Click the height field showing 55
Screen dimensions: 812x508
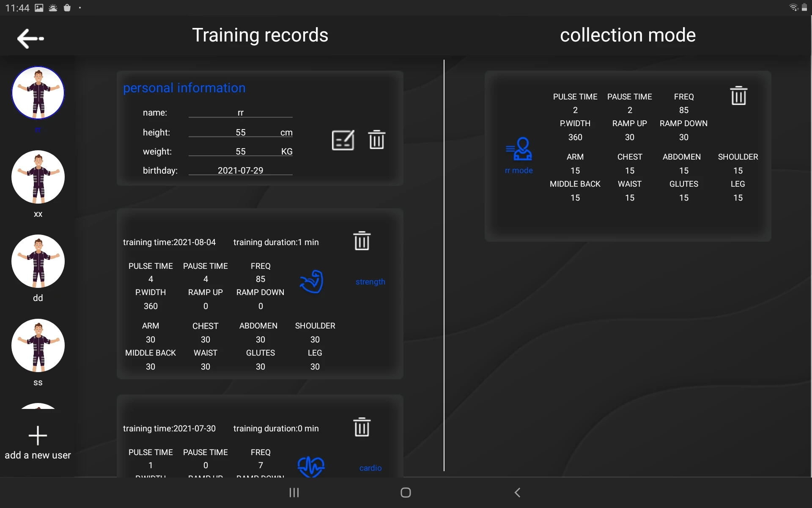point(240,133)
